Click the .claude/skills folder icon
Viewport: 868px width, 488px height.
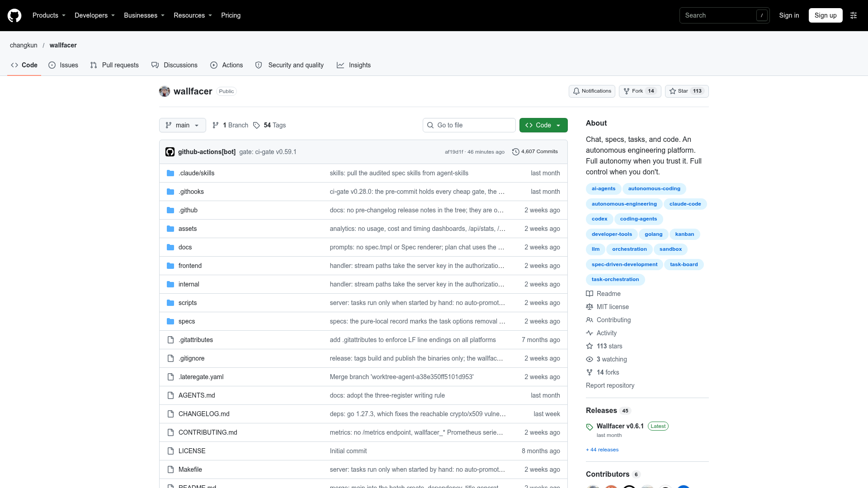tap(170, 173)
